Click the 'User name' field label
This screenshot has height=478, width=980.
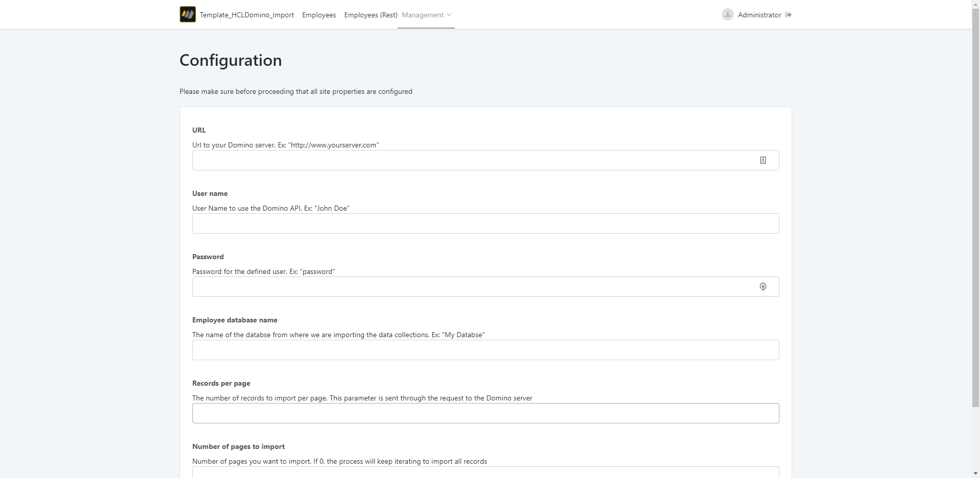210,193
